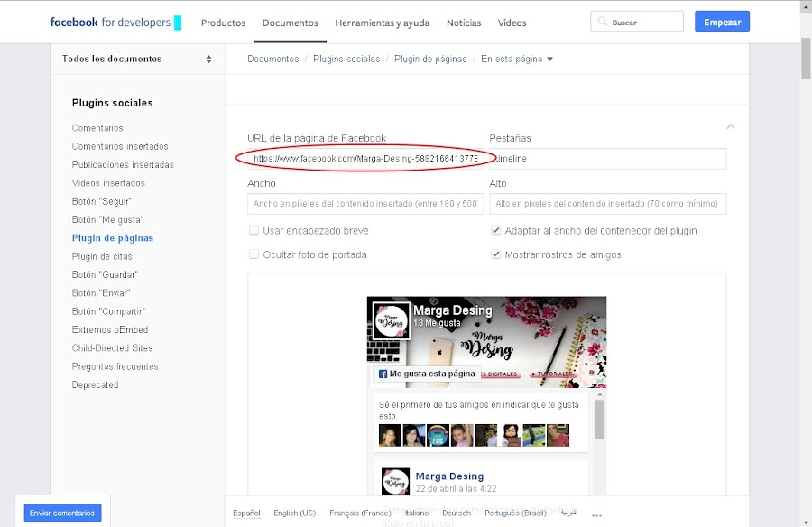
Task: Expand En esta página dropdown
Action: coord(517,59)
